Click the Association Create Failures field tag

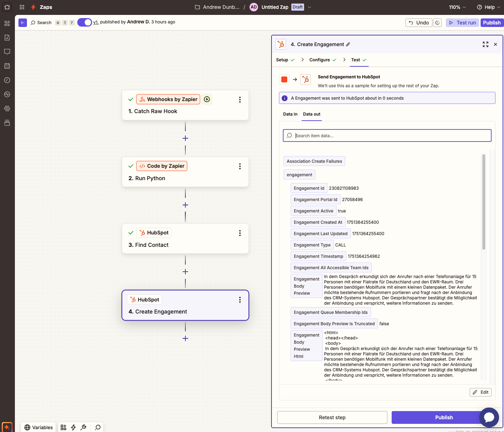pyautogui.click(x=314, y=161)
